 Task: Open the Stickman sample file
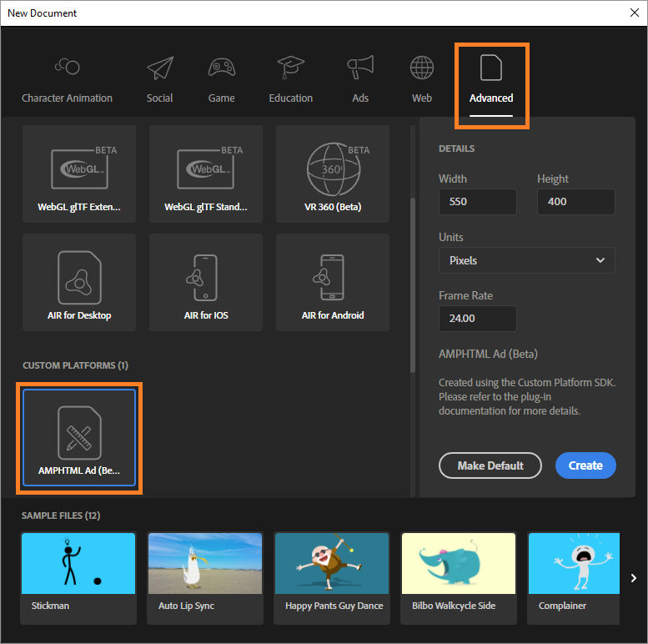78,578
